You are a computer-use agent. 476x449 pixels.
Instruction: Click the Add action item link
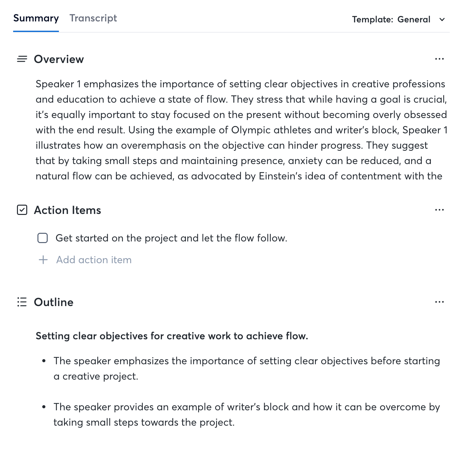coord(94,260)
